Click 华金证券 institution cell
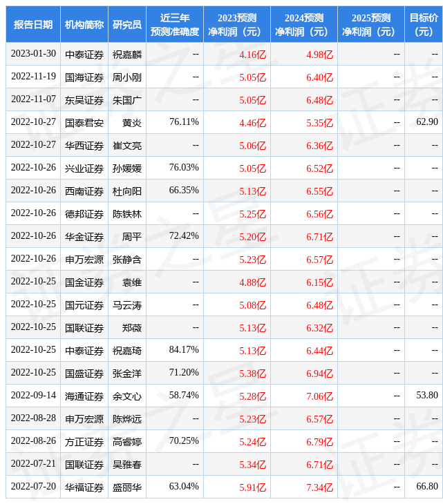Screen dimensions: 443x504 tap(84, 237)
